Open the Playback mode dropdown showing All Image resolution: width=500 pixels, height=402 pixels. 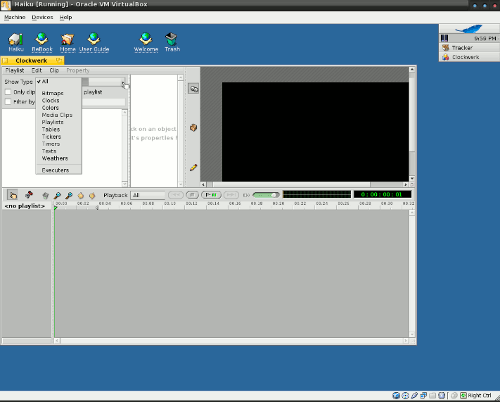pos(148,195)
